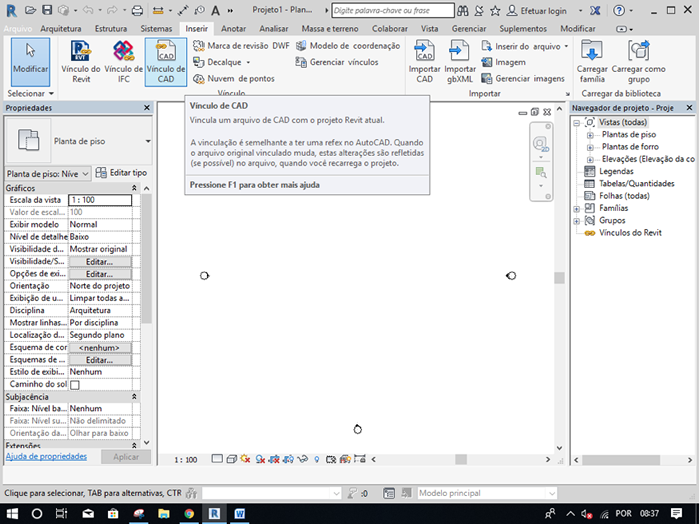Screen dimensions: 700x524
Task: Expand the Famílias tree node
Action: pos(577,208)
